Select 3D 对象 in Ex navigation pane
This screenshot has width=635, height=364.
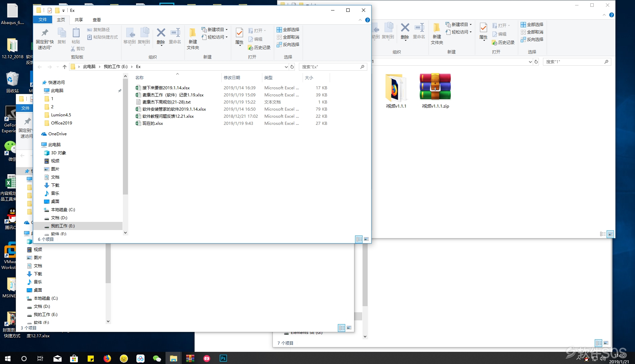58,153
